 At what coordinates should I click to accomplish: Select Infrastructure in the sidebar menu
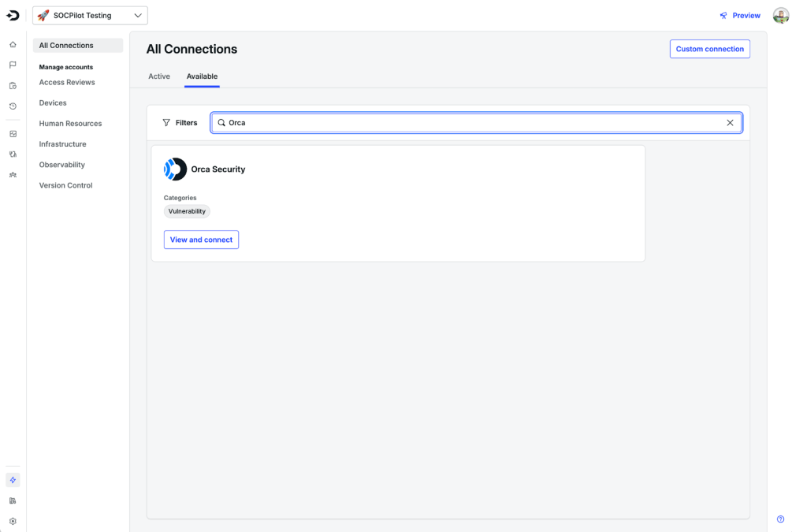click(x=62, y=143)
